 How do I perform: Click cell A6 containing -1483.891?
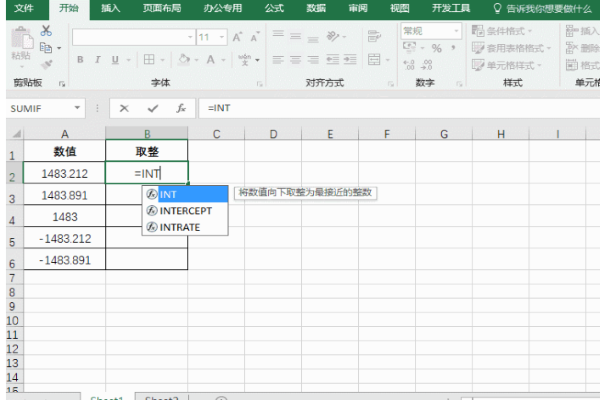click(x=64, y=260)
